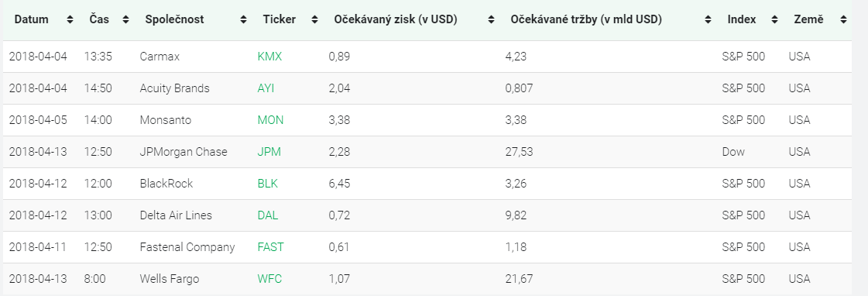Click the sort arrows beside Společnost
The height and width of the screenshot is (296, 868).
[x=244, y=20]
